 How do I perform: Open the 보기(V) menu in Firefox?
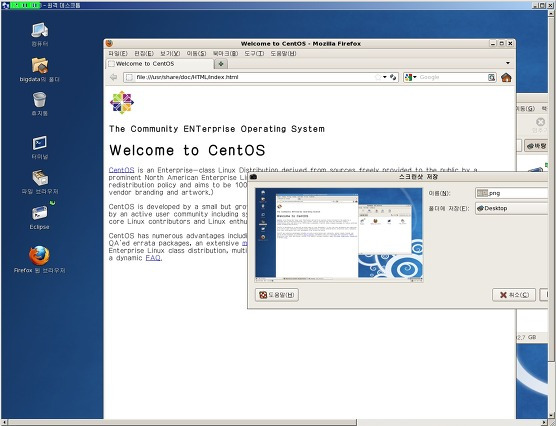coord(170,54)
